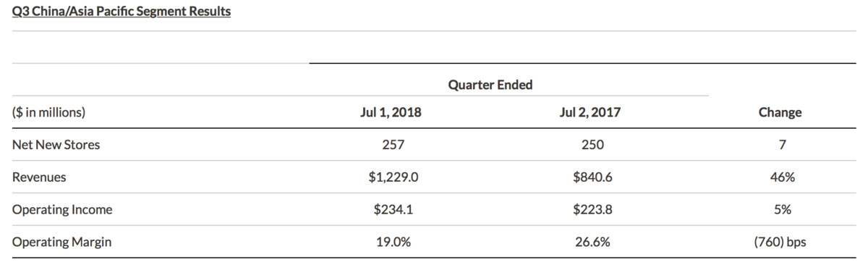868x270 pixels.
Task: Click the Jul 2, 2017 column header
Action: [x=592, y=112]
